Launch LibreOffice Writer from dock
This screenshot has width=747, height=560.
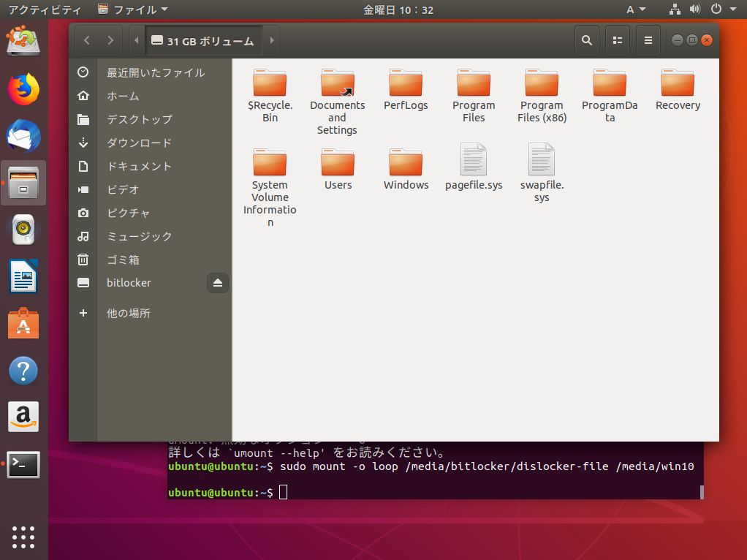click(x=23, y=276)
